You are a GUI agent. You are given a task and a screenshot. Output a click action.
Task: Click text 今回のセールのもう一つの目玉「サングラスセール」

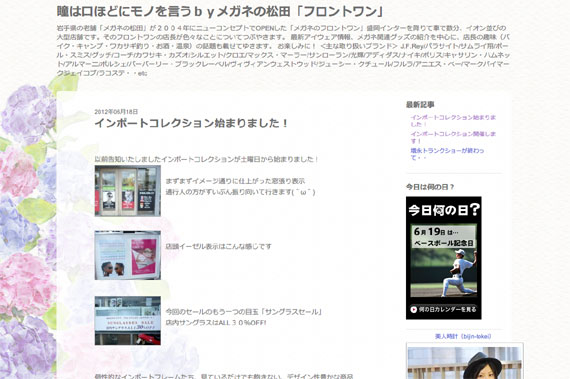(x=244, y=312)
